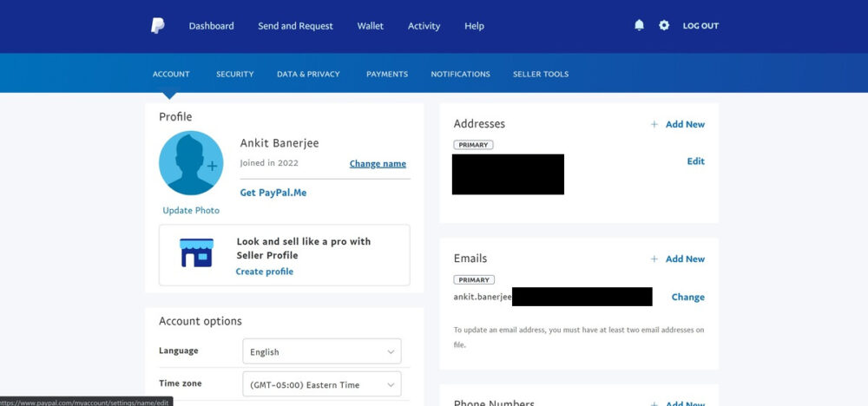This screenshot has width=868, height=406.
Task: Open the notifications bell icon
Action: (x=639, y=26)
